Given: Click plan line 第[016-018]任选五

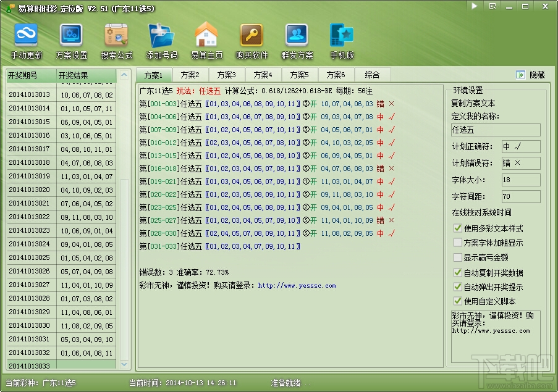Looking at the screenshot, I should tap(267, 169).
